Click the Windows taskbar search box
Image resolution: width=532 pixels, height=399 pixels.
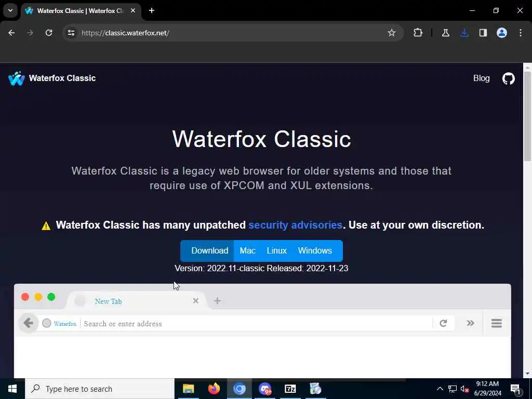[x=100, y=389]
